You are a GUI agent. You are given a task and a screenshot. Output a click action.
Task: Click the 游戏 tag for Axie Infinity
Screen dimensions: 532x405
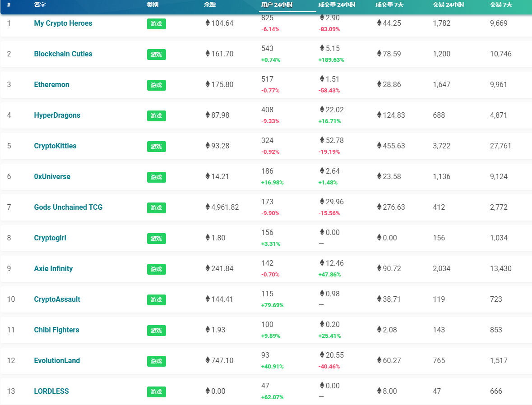[157, 269]
